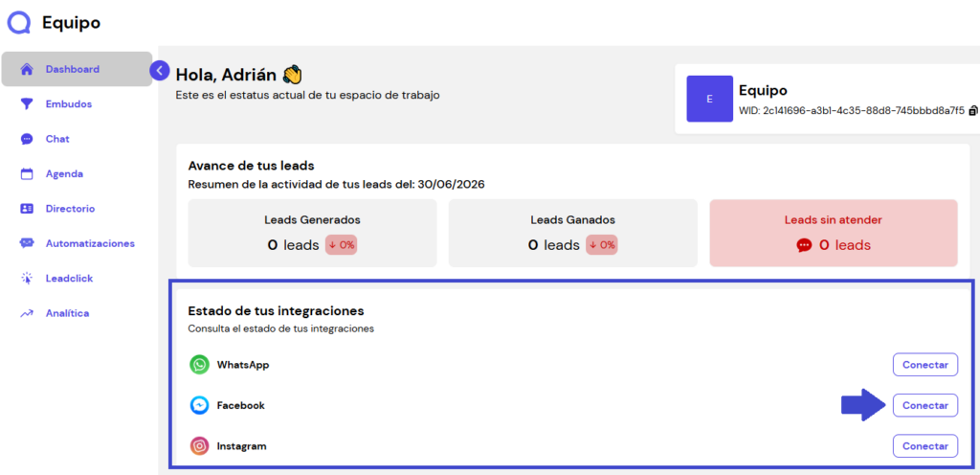Click the Facebook integration name
The height and width of the screenshot is (475, 980).
(240, 406)
